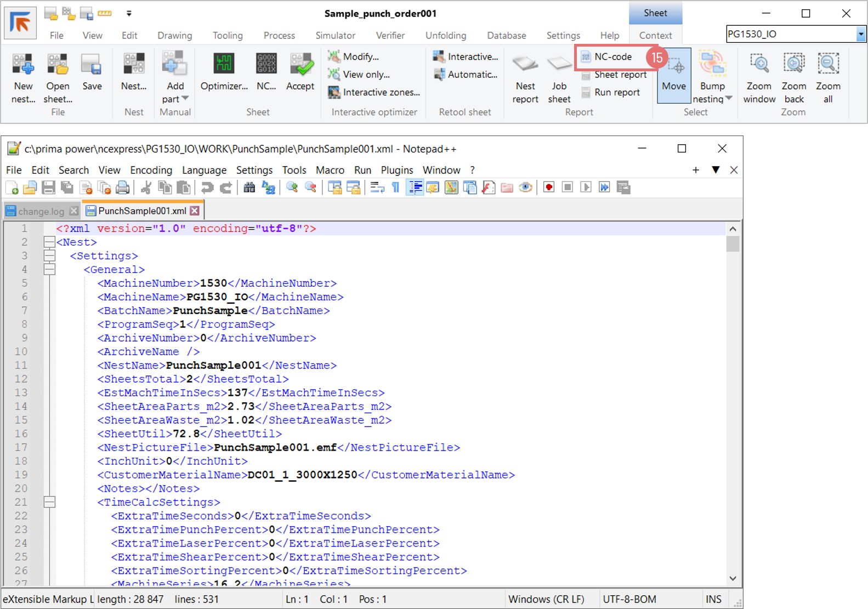The image size is (868, 609).
Task: Open the PG1530_IO machine dropdown
Action: (860, 35)
